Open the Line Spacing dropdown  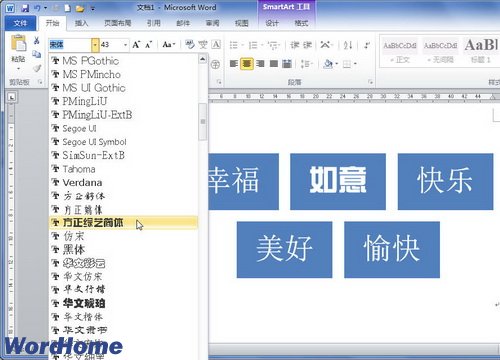[x=307, y=63]
